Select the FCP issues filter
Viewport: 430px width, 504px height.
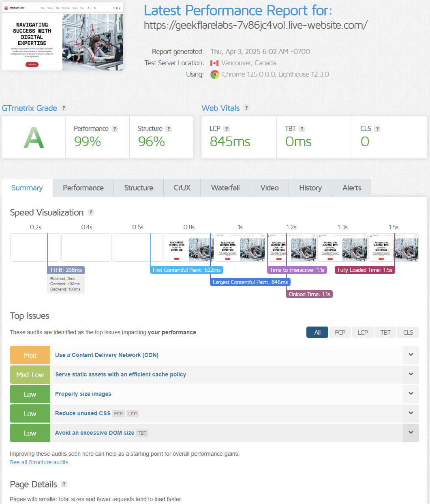tap(340, 332)
